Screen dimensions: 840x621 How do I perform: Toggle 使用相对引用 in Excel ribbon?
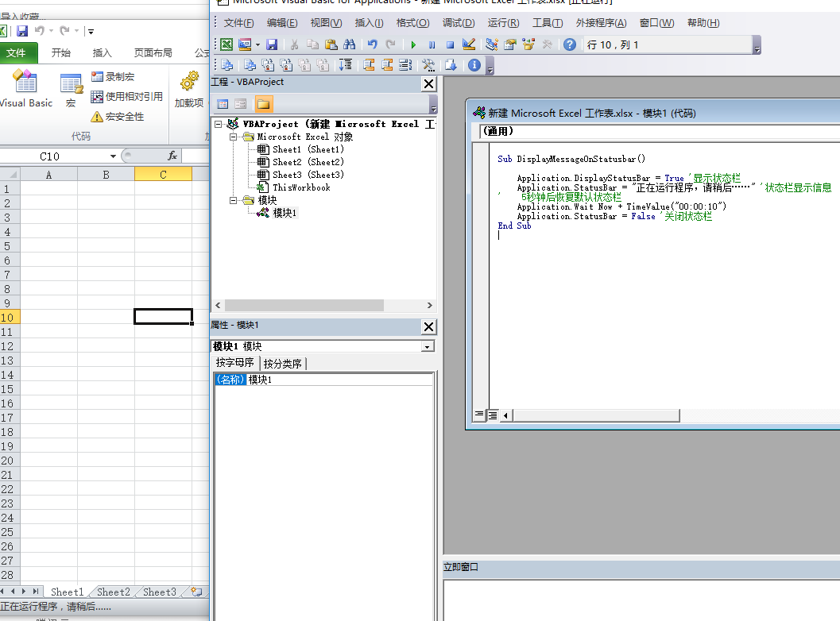(127, 97)
